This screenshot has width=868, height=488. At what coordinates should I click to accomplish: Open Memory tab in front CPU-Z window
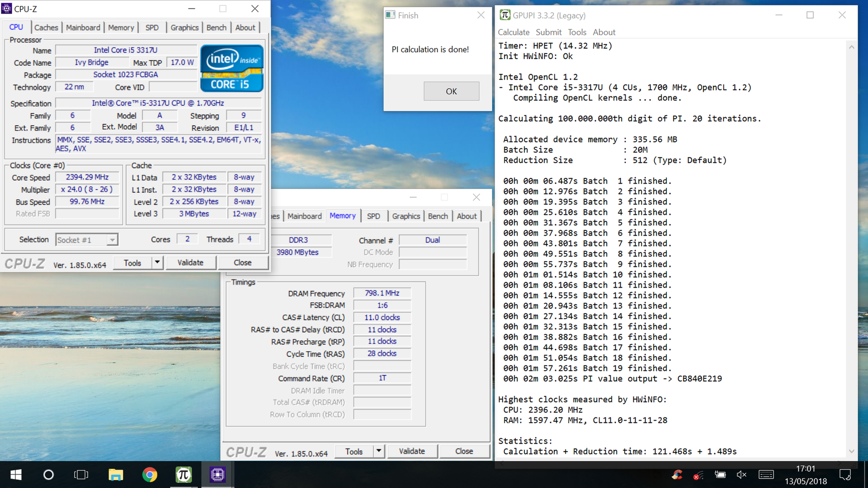tap(121, 28)
